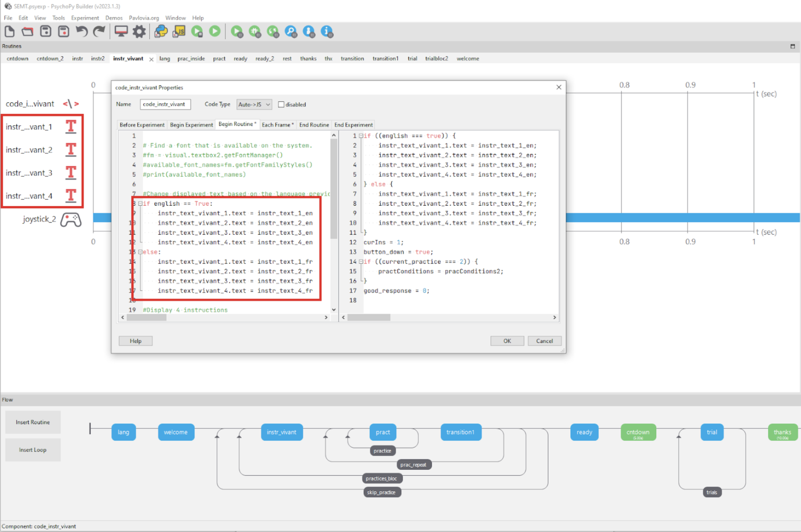Open the instr_...vant_4 text component icon
Screen dimensions: 801x532
coord(71,196)
